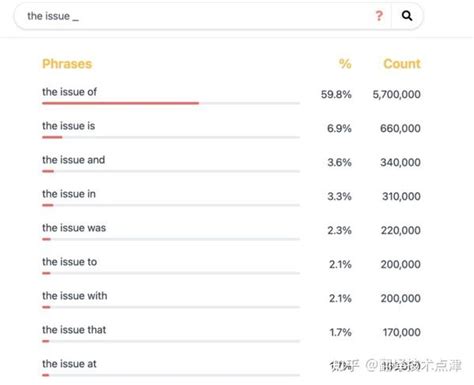Open the red question mark help icon
The width and height of the screenshot is (474, 385).
379,16
